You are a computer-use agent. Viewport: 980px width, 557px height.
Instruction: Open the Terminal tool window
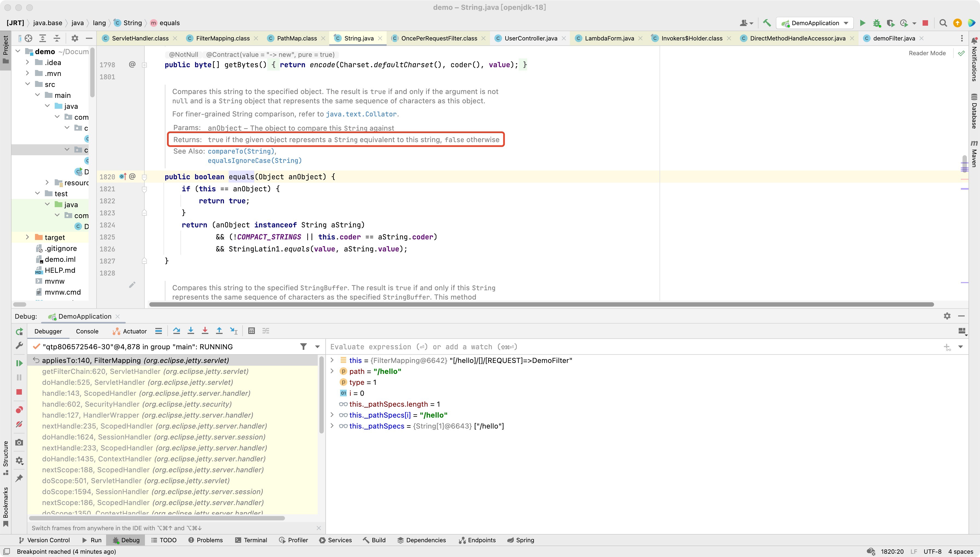click(x=251, y=540)
